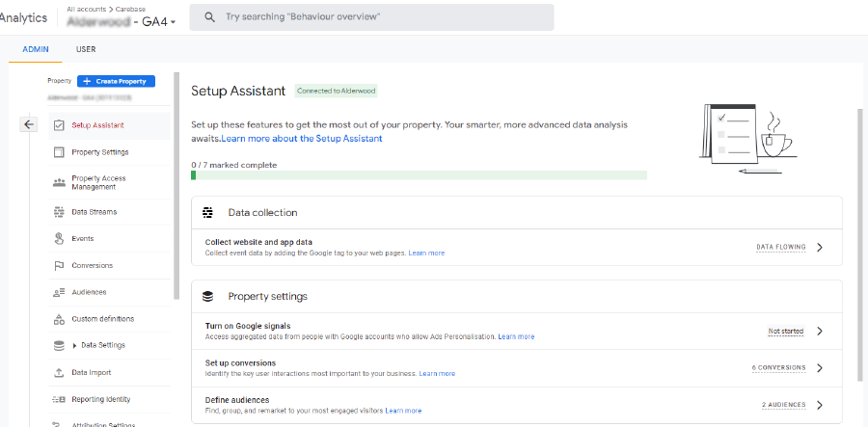The width and height of the screenshot is (868, 427).
Task: Click the Events hand-pointer icon
Action: tap(59, 239)
